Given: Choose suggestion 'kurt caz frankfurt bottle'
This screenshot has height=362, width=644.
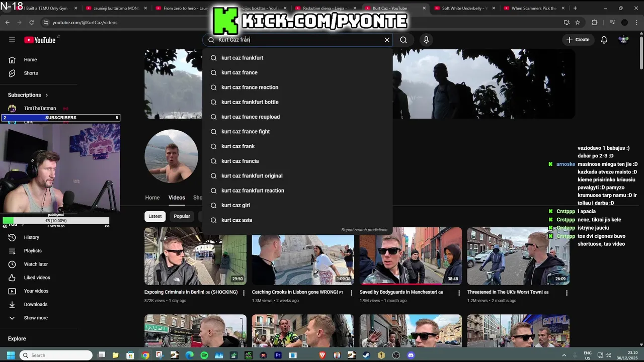Looking at the screenshot, I should pos(297,102).
